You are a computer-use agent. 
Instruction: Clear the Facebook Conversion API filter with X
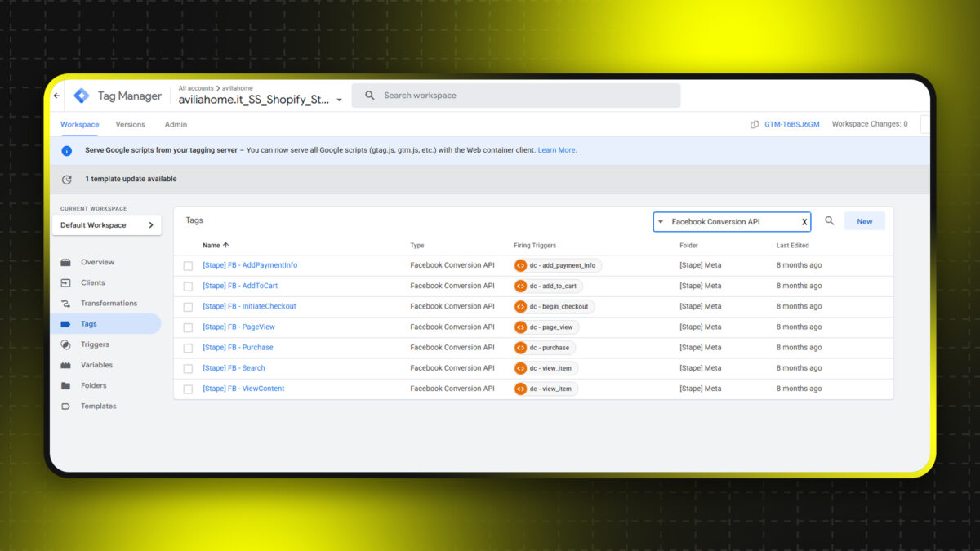click(x=804, y=222)
